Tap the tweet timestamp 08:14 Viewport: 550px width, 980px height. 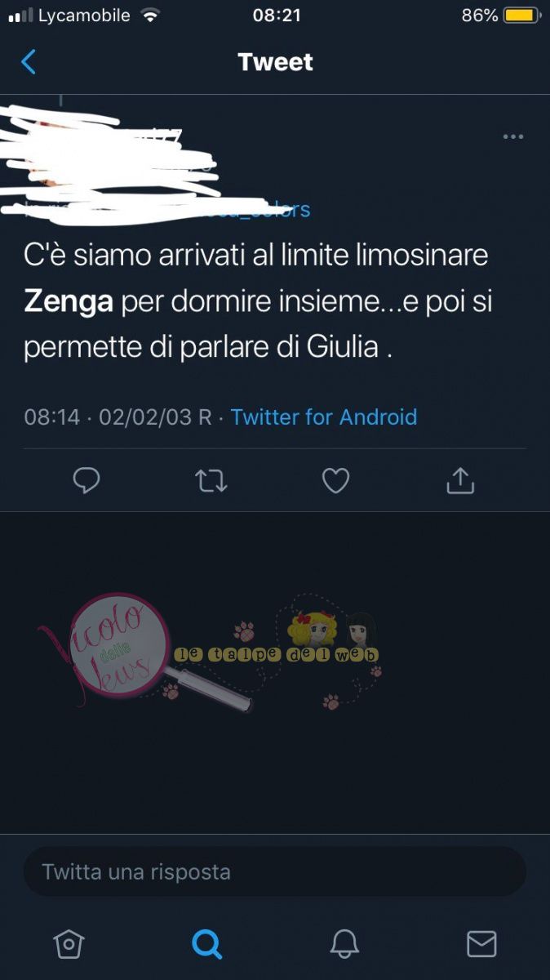coord(52,416)
